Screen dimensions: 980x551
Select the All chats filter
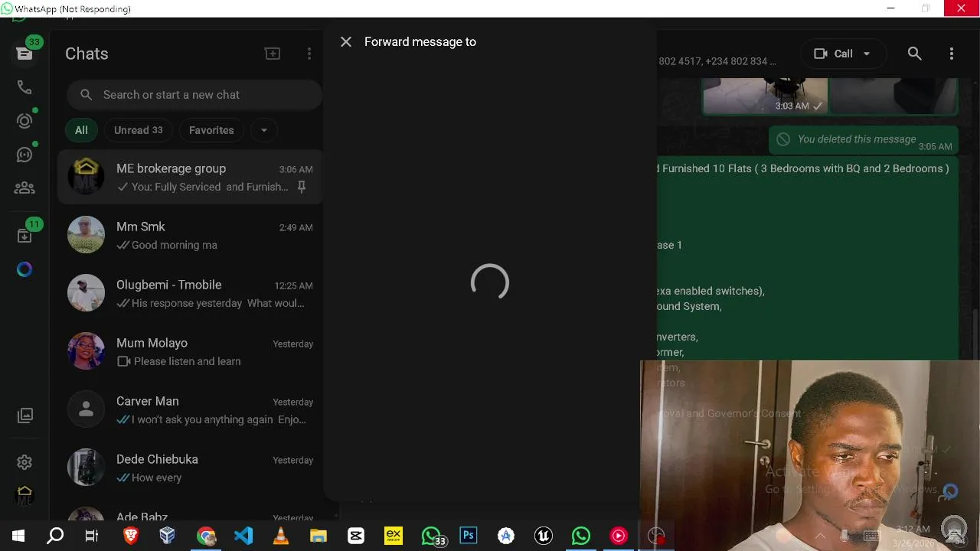pos(81,130)
